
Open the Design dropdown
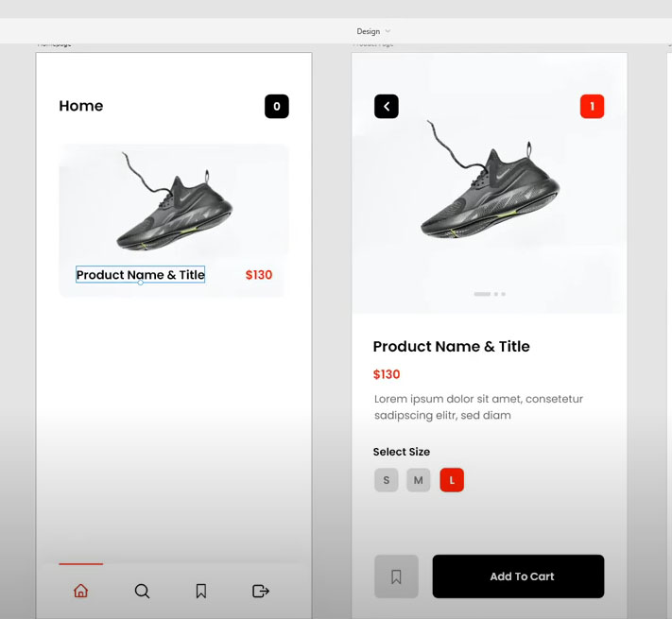373,31
